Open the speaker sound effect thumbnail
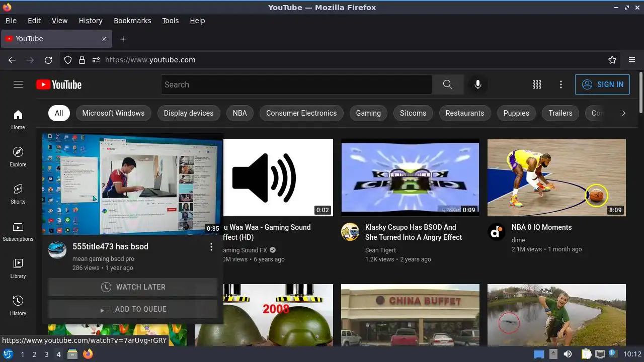Viewport: 644px width, 362px height. click(278, 177)
